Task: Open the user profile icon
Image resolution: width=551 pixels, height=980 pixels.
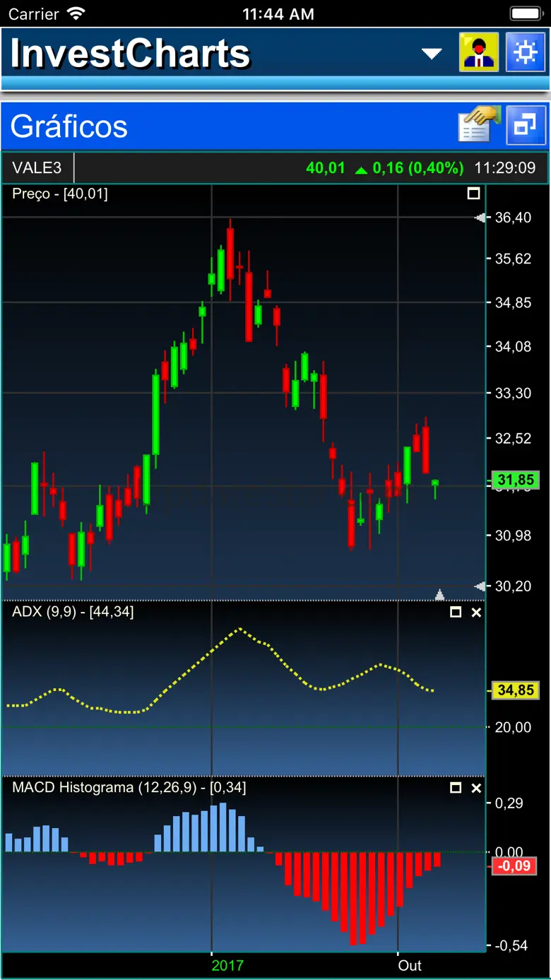Action: point(479,52)
